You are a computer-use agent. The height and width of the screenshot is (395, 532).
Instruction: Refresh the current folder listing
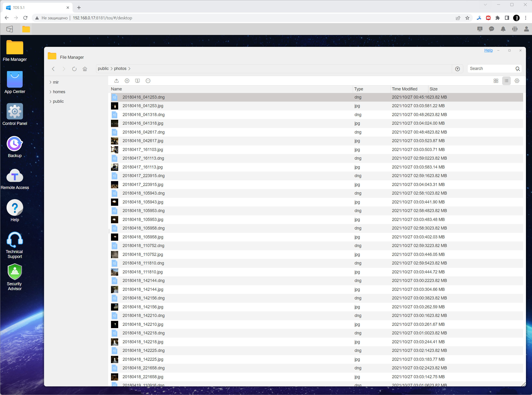click(x=74, y=69)
